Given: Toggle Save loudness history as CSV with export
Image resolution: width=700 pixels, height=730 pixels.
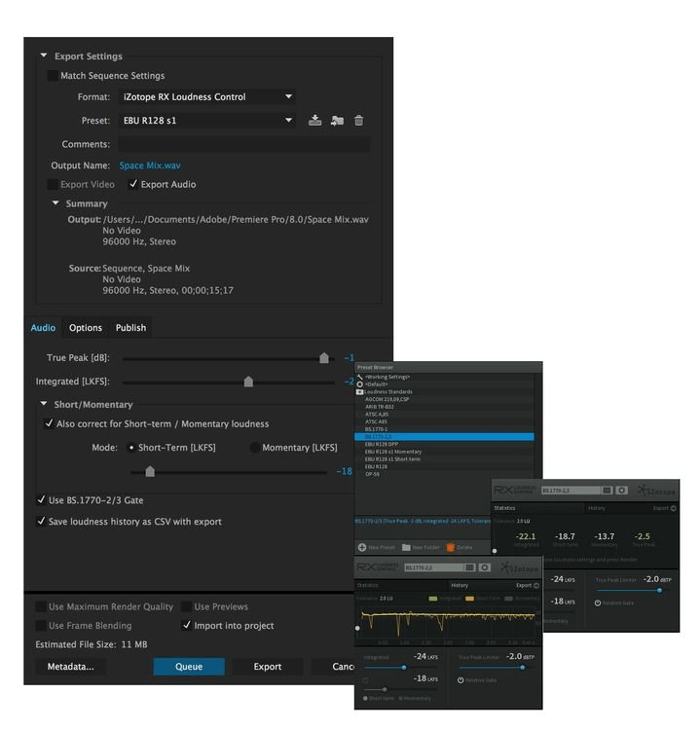Looking at the screenshot, I should click(41, 521).
